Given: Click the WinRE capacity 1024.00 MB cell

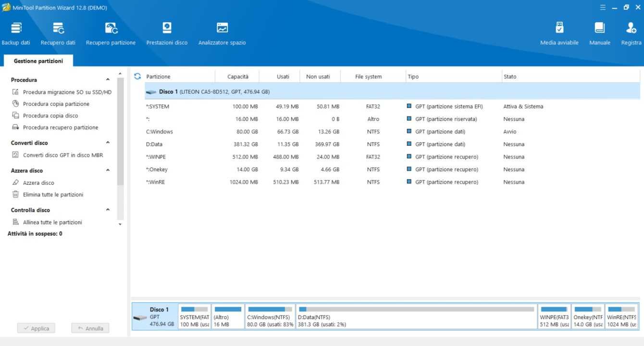Looking at the screenshot, I should [243, 182].
